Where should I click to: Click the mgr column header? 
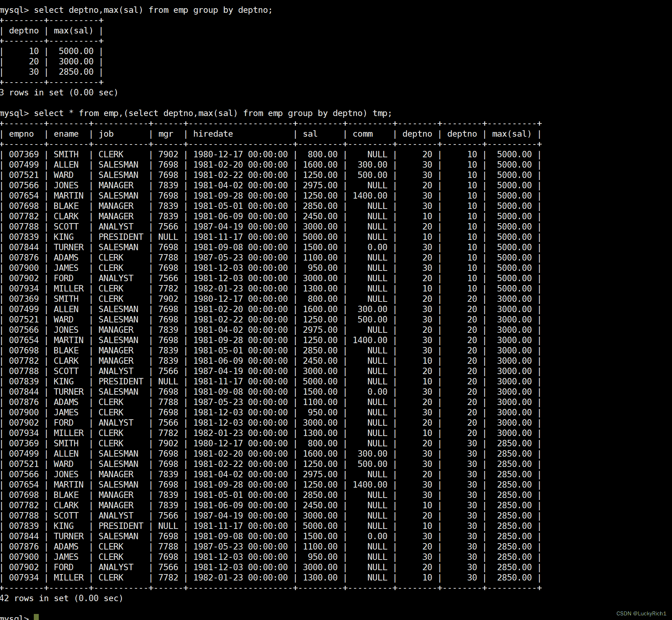[x=166, y=134]
